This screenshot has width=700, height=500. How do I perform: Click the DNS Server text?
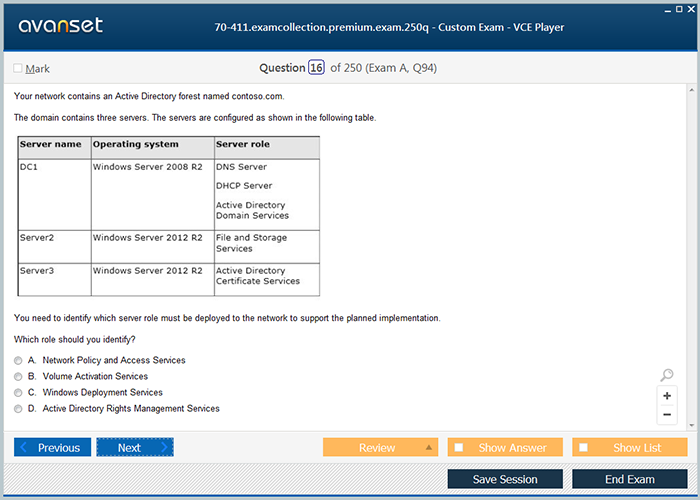[241, 167]
